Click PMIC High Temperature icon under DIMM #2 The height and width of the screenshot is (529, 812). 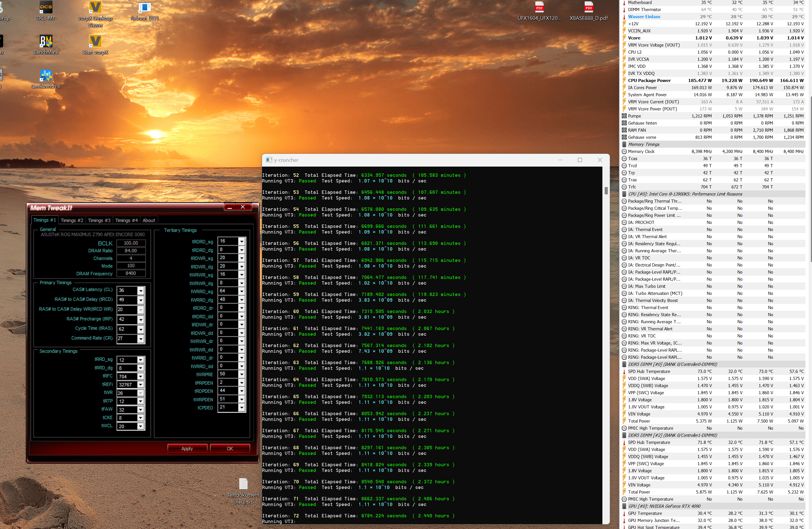pos(624,499)
